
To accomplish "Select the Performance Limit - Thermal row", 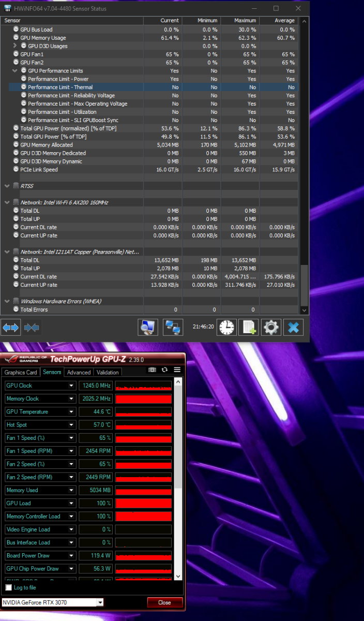I will 154,87.
